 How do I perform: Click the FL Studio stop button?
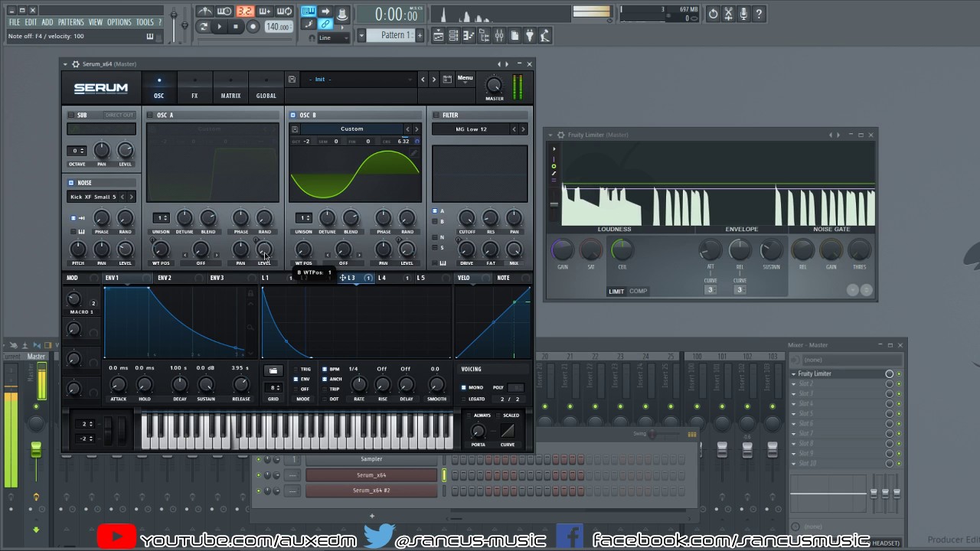(x=236, y=27)
